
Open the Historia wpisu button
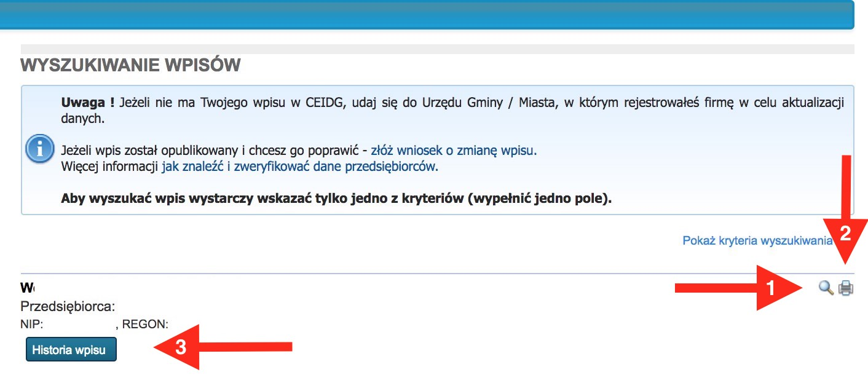[x=71, y=350]
